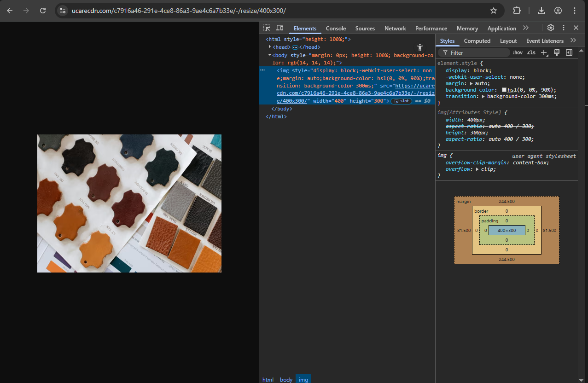Click the rendering emulations paintbrush icon

tap(556, 52)
